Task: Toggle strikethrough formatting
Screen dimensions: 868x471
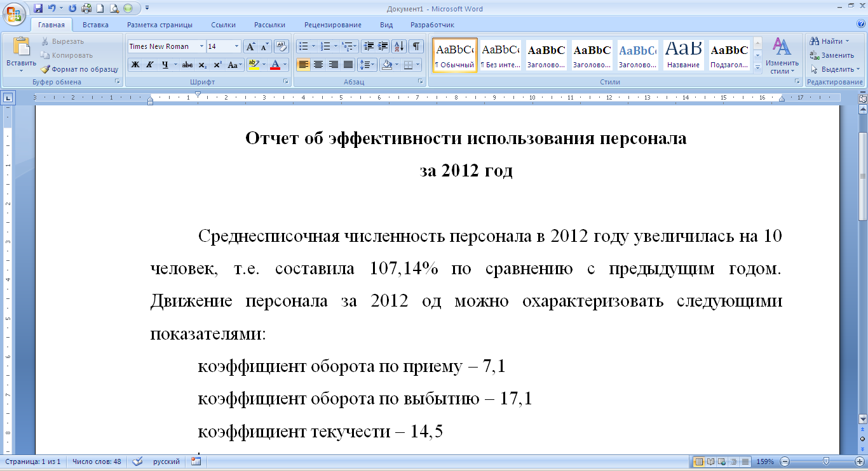Action: point(187,65)
